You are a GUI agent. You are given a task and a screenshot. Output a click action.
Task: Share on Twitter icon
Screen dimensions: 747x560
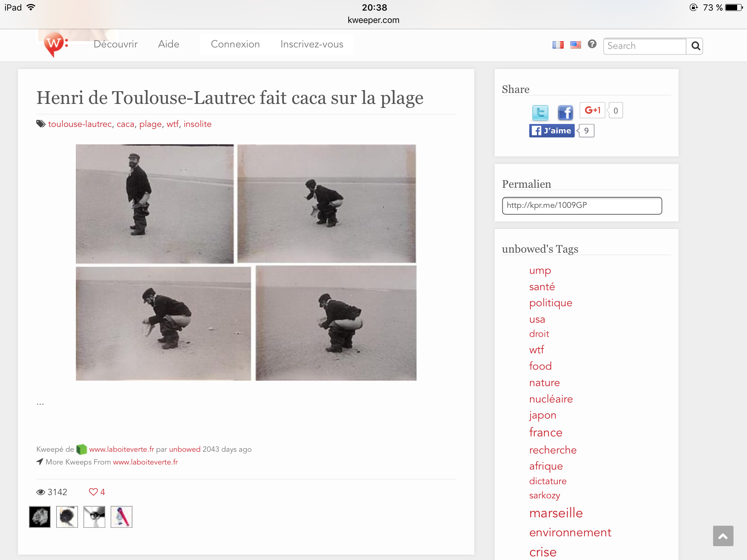tap(540, 112)
